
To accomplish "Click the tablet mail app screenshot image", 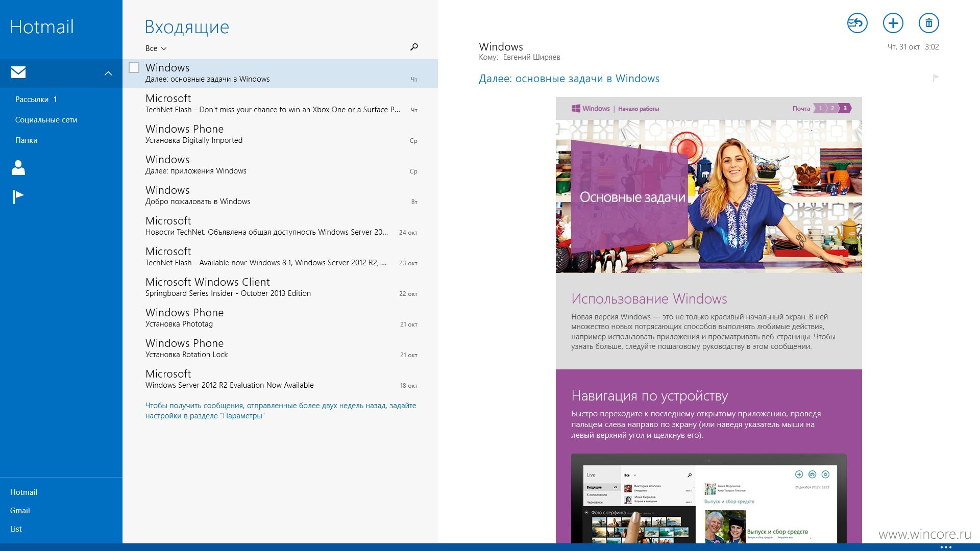I will 708,498.
